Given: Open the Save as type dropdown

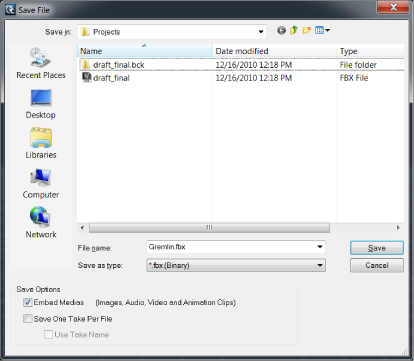Looking at the screenshot, I should (x=320, y=265).
